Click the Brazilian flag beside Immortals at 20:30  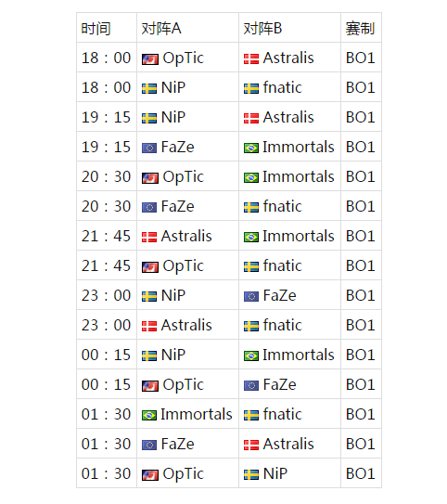251,177
